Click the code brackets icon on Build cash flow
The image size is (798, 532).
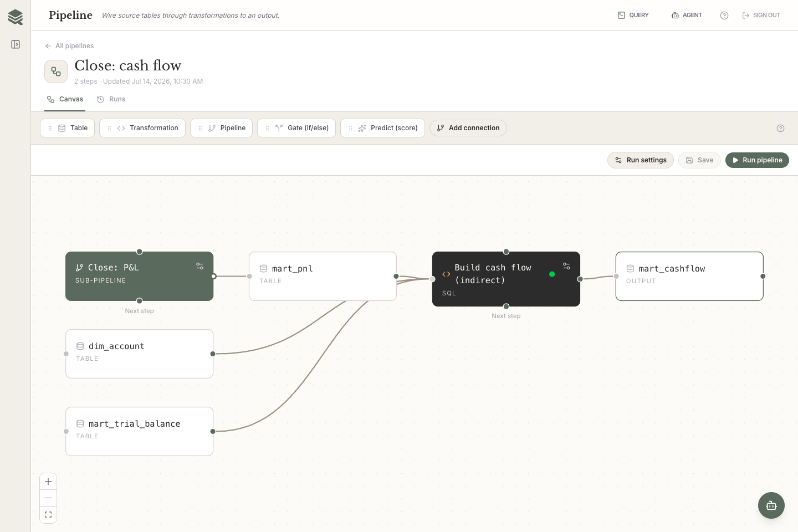[x=446, y=274]
